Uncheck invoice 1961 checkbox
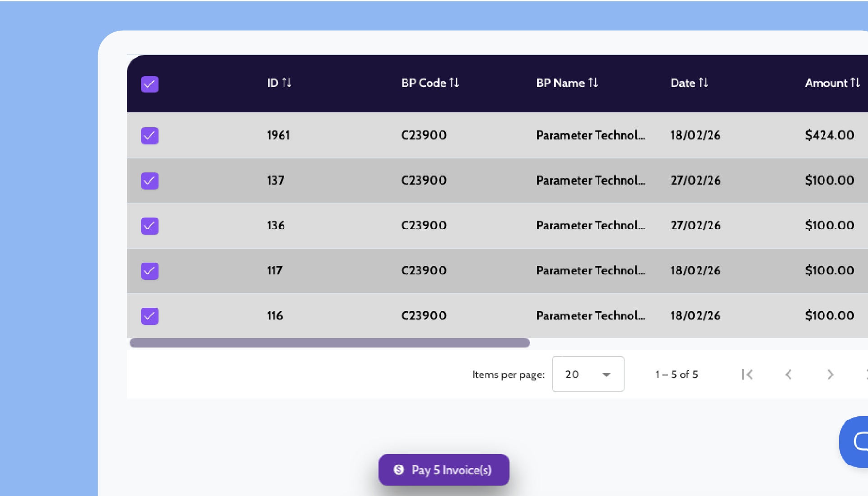 [149, 135]
